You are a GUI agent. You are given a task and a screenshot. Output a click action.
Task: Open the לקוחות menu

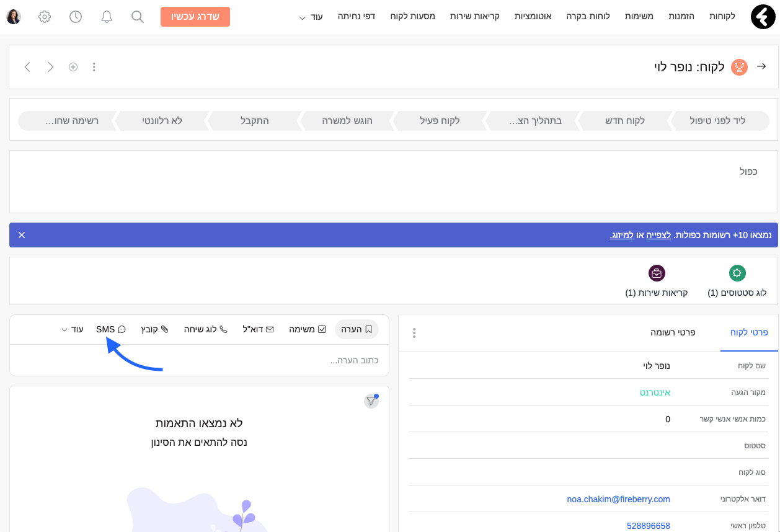coord(722,16)
